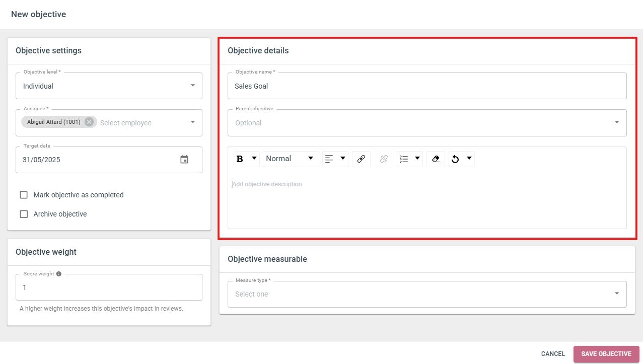Expand the list type dropdown arrow
This screenshot has width=643, height=364.
pyautogui.click(x=417, y=159)
